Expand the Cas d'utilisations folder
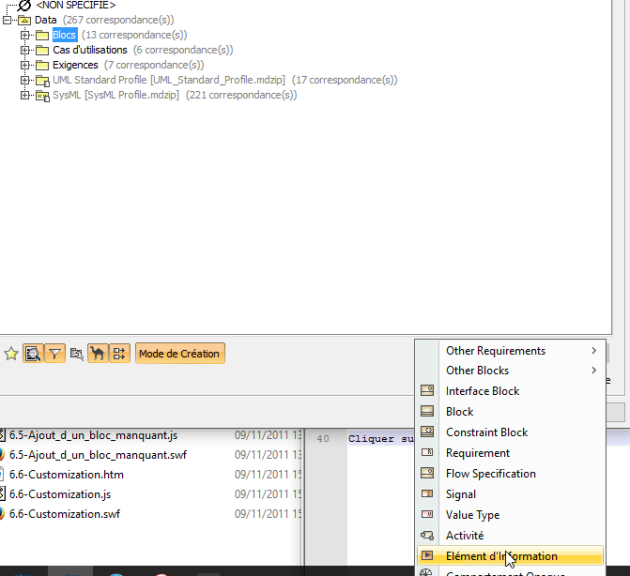Viewport: 630px width, 576px height. click(x=25, y=50)
